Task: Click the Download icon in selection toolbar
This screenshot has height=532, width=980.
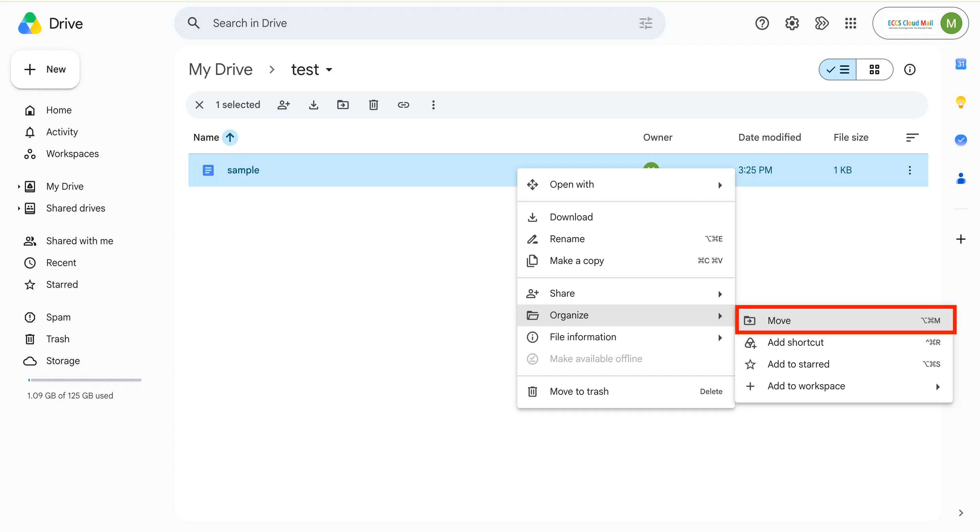Action: (313, 105)
